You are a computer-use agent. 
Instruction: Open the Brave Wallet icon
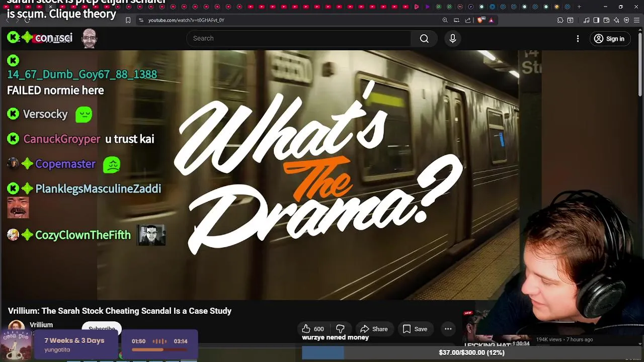pos(606,20)
